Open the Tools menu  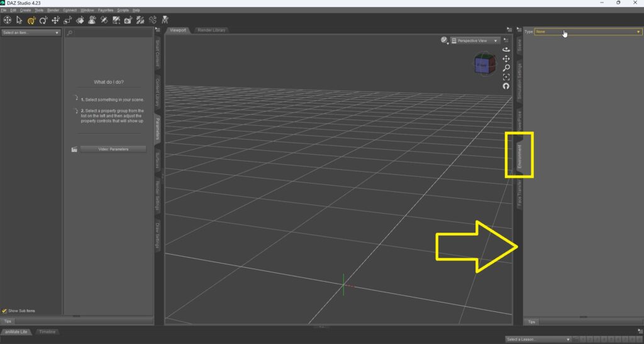[x=39, y=10]
